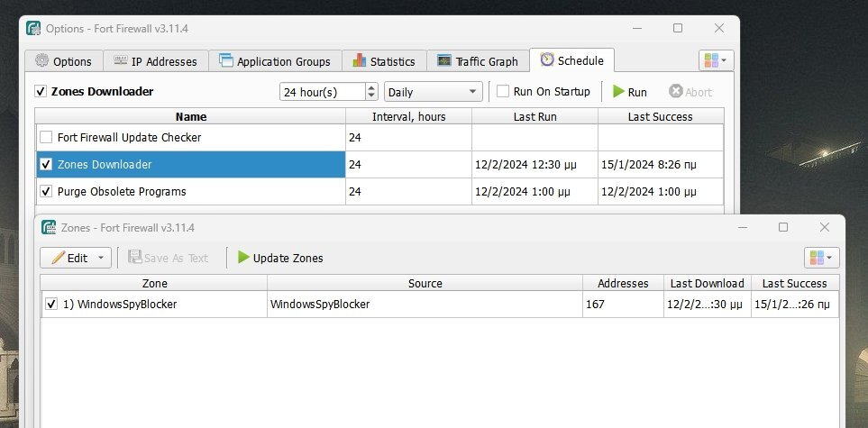Image resolution: width=868 pixels, height=428 pixels.
Task: Maximize the Options window
Action: point(678,28)
